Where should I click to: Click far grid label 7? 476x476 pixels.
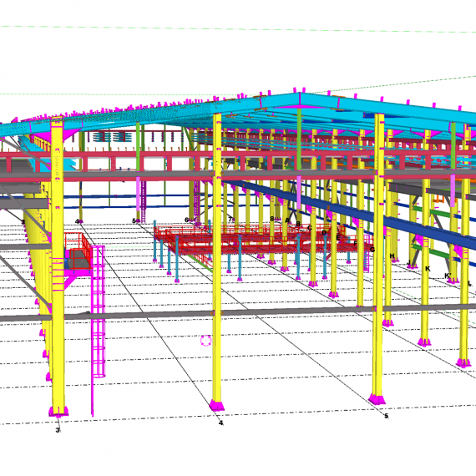(x=230, y=219)
